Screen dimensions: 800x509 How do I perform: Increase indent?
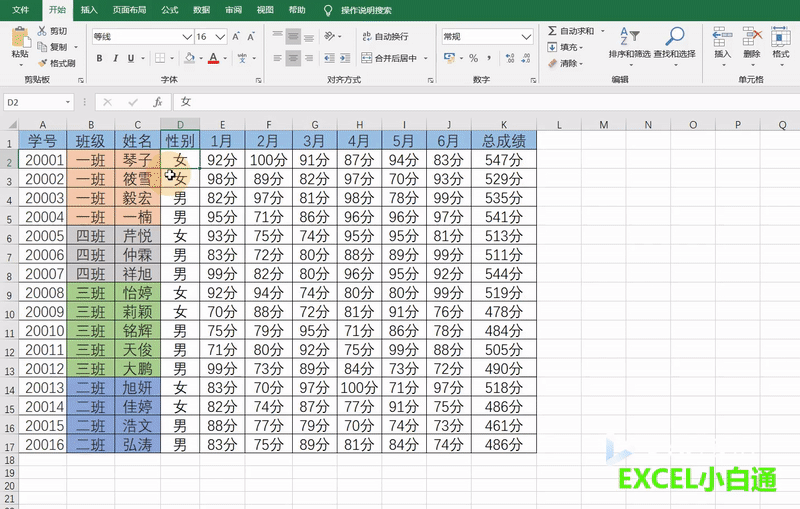[x=345, y=58]
